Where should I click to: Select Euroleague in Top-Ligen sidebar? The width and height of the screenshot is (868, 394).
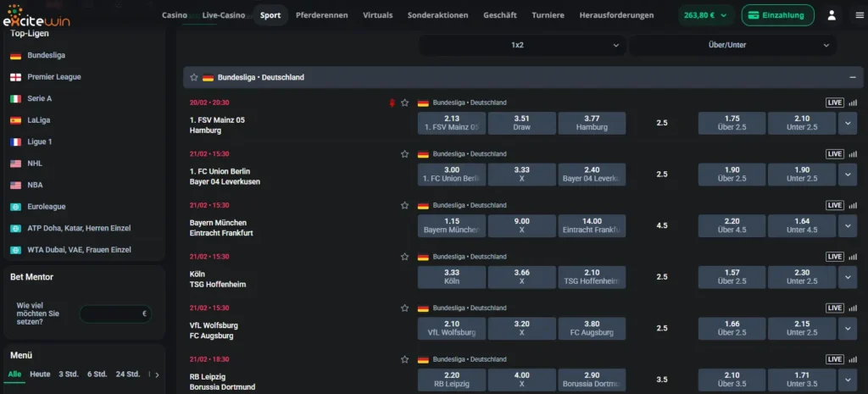(47, 207)
